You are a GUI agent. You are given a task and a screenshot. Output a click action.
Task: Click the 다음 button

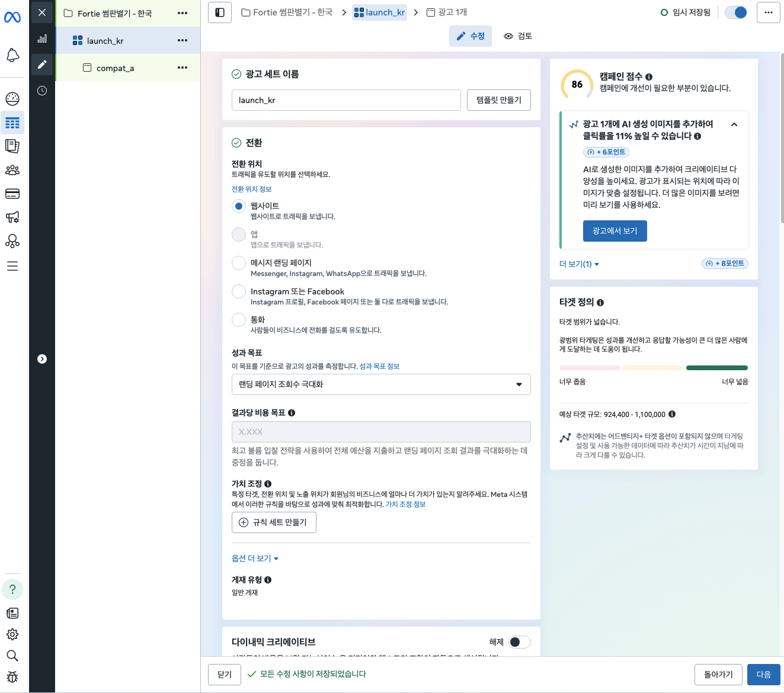(763, 675)
